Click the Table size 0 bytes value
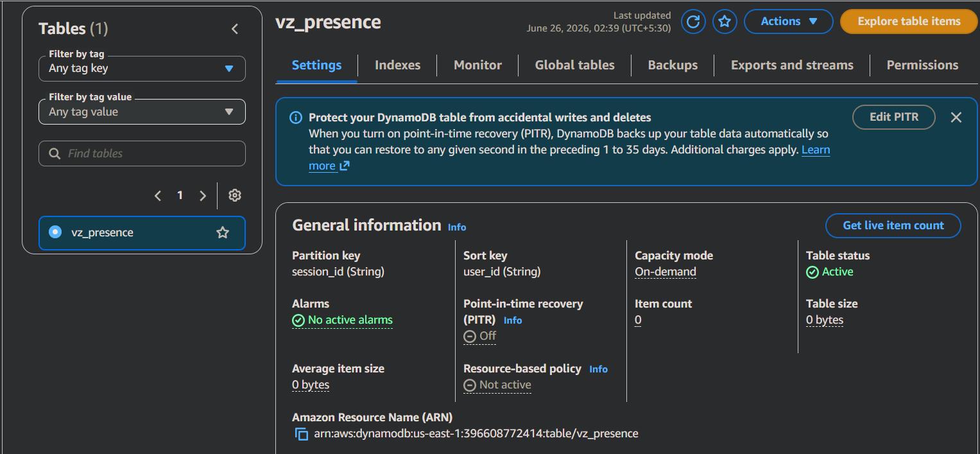 coord(825,320)
